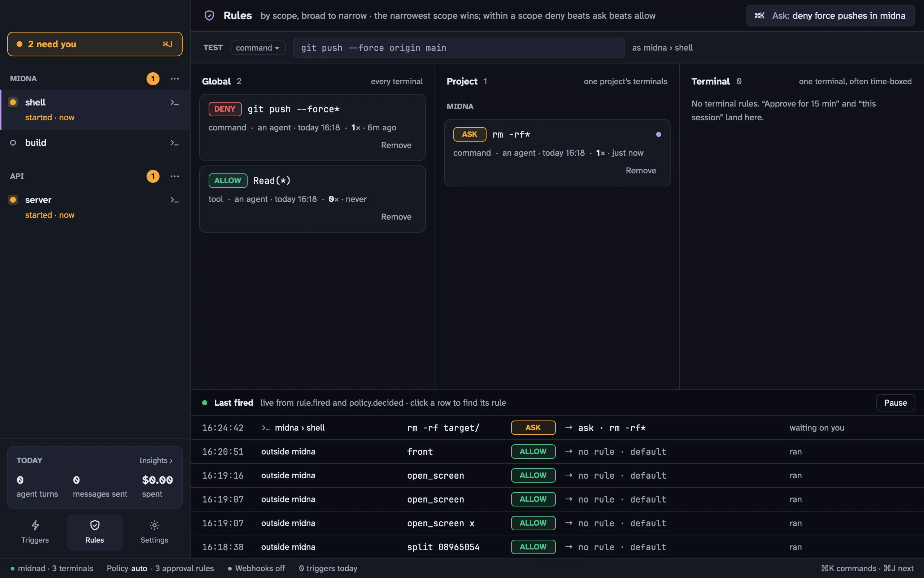This screenshot has height=578, width=924.
Task: Click 'waiting on you' status text
Action: point(817,428)
